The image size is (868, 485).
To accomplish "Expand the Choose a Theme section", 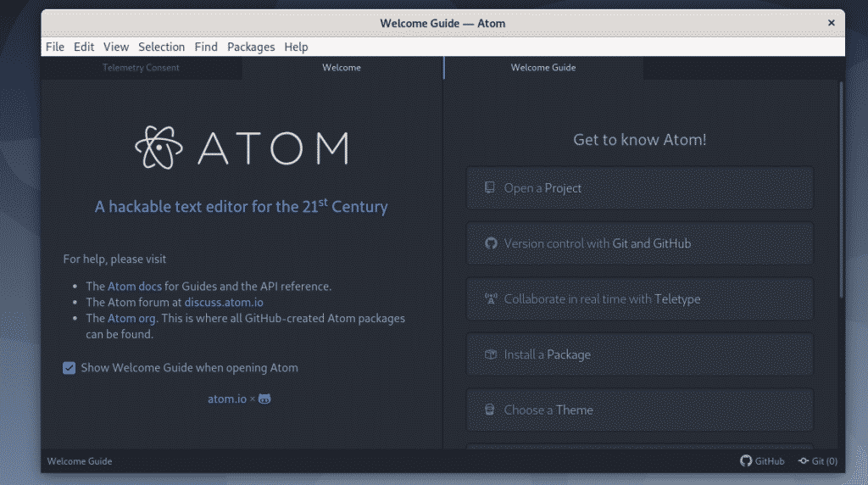I will [x=640, y=410].
